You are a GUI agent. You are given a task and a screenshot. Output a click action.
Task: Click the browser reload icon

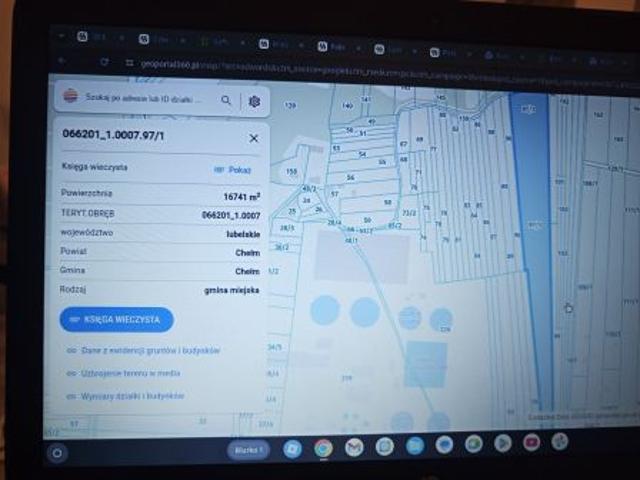[x=104, y=62]
